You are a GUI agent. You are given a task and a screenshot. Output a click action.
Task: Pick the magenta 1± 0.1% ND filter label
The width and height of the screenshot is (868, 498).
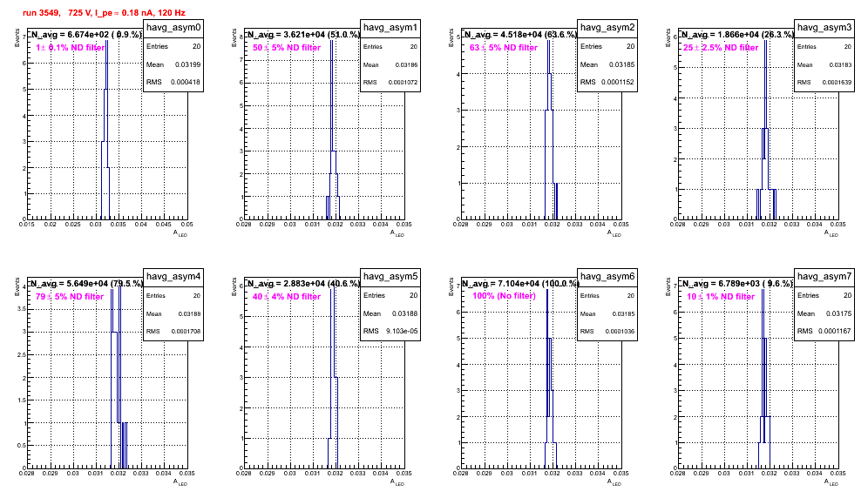[x=71, y=48]
